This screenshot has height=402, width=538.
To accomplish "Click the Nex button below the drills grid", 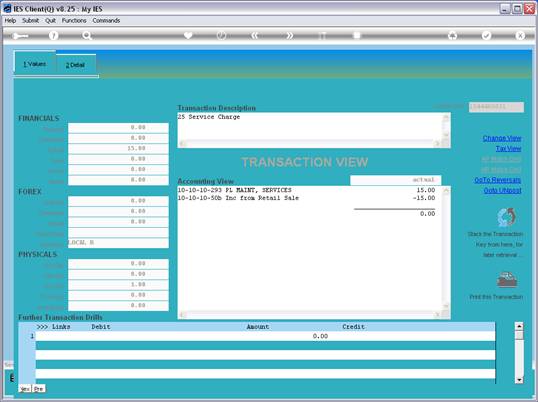I will tap(25, 389).
